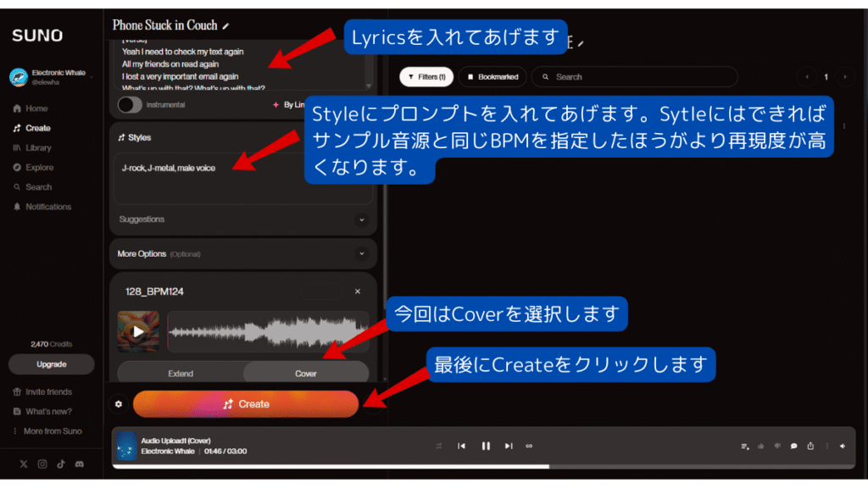
Task: Open the play queue icon
Action: coord(745,446)
